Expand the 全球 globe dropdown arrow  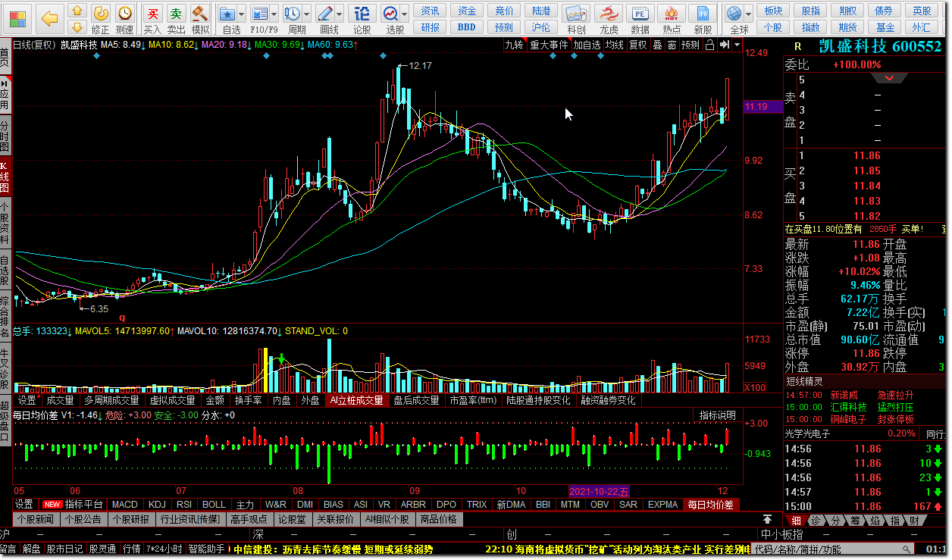(x=749, y=14)
